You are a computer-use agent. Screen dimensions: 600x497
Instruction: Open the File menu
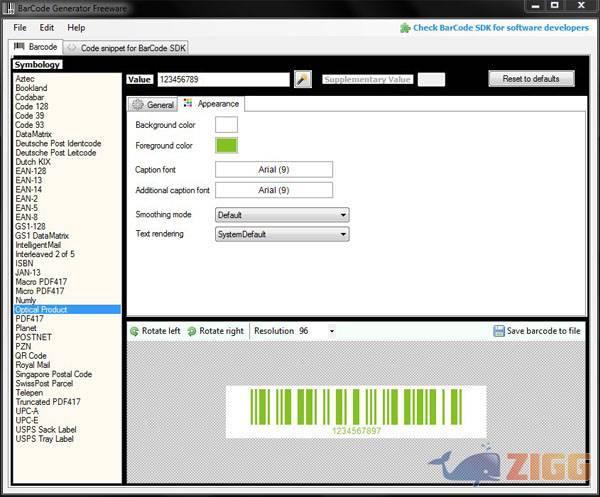coord(20,28)
